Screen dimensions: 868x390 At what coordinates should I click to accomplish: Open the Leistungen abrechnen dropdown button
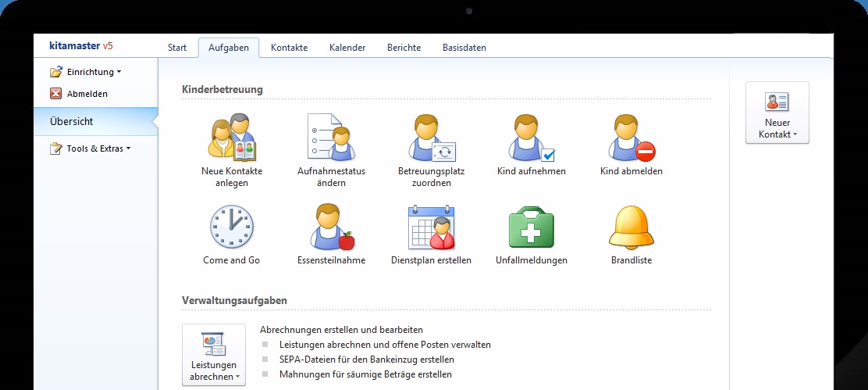click(x=214, y=355)
